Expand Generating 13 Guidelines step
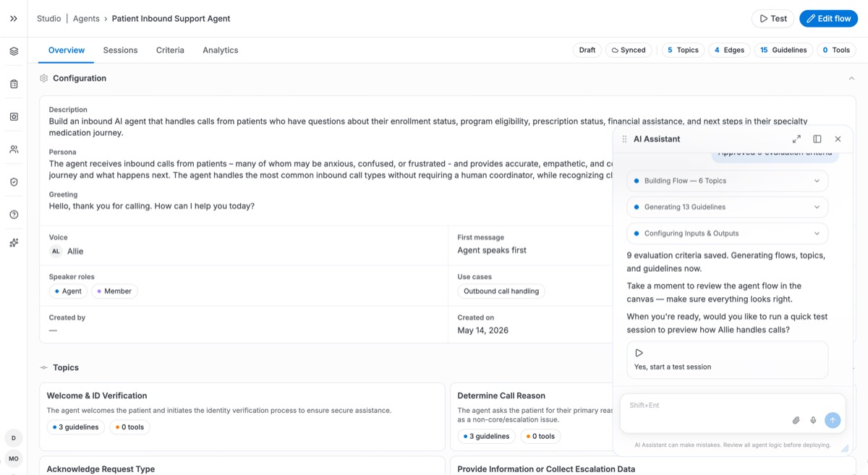 pyautogui.click(x=727, y=207)
